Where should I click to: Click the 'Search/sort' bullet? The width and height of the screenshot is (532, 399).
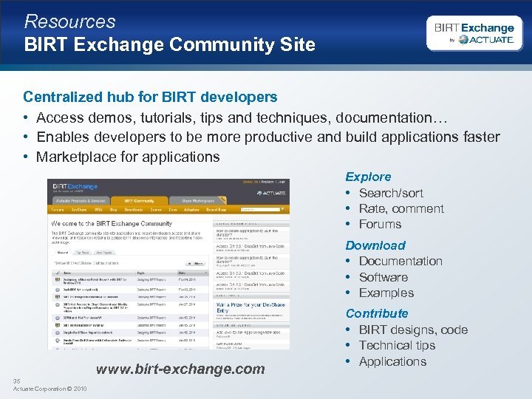(391, 193)
